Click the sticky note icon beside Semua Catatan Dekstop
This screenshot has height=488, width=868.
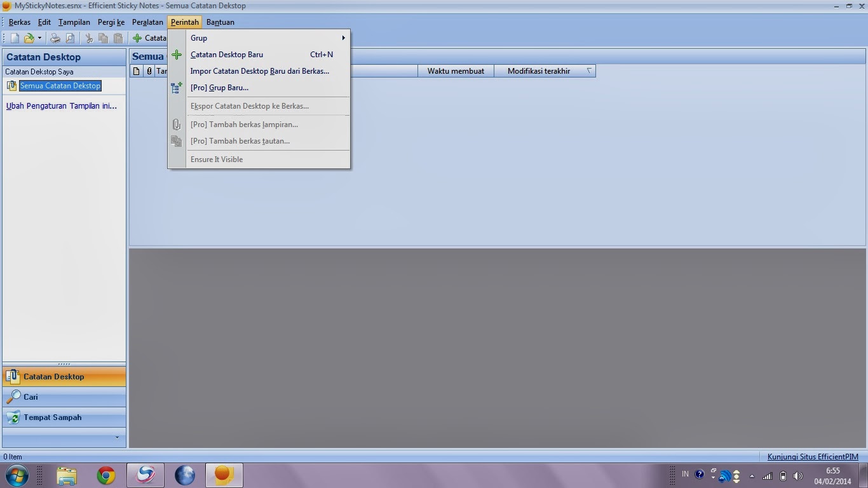click(x=11, y=86)
